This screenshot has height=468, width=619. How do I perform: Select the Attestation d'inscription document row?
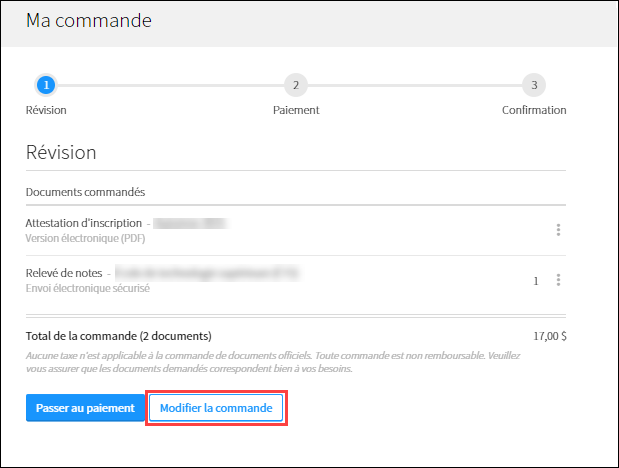click(x=296, y=230)
